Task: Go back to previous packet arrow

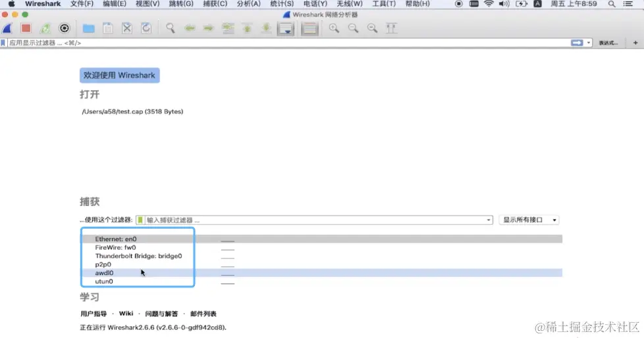Action: pyautogui.click(x=190, y=28)
